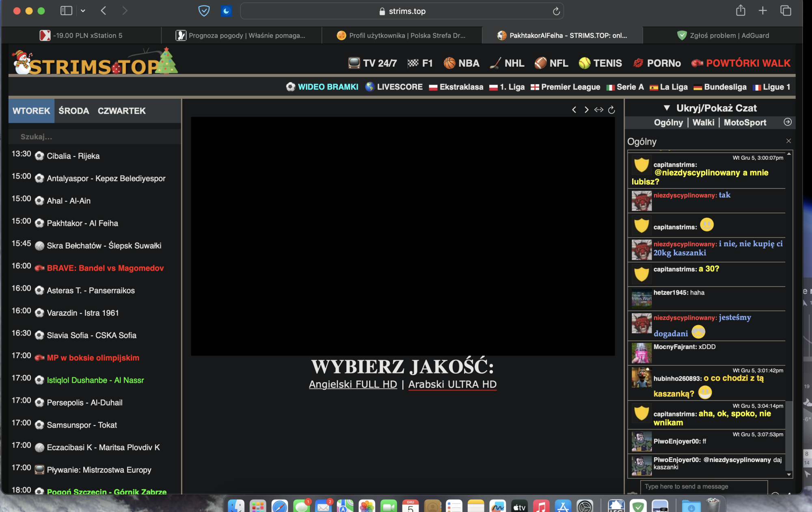812x512 pixels.
Task: Click the chat pop-out circle arrow icon
Action: tap(788, 122)
